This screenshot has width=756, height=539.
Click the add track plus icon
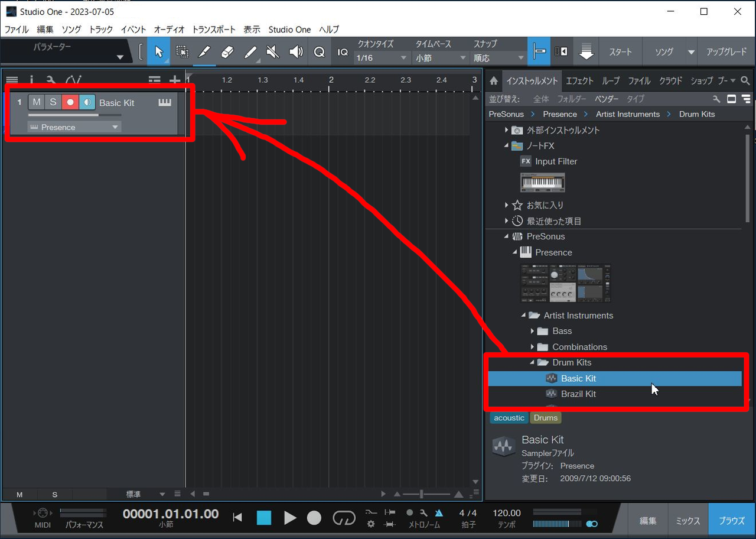[x=175, y=80]
